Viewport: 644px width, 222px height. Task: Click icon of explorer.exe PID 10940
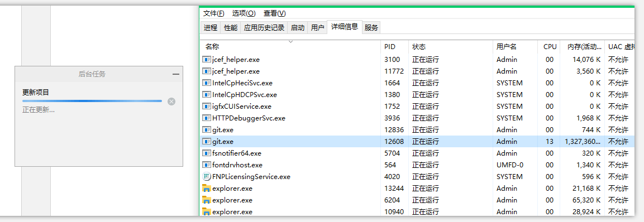(x=207, y=212)
